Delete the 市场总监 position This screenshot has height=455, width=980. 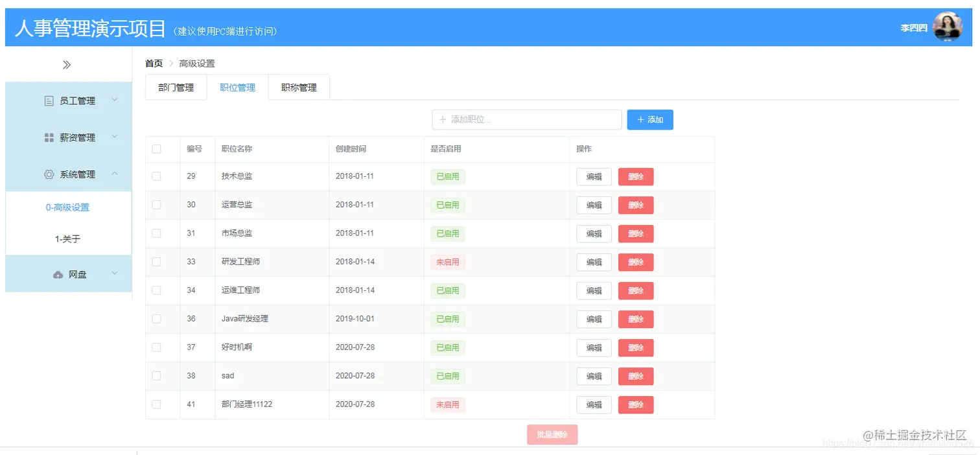coord(636,234)
